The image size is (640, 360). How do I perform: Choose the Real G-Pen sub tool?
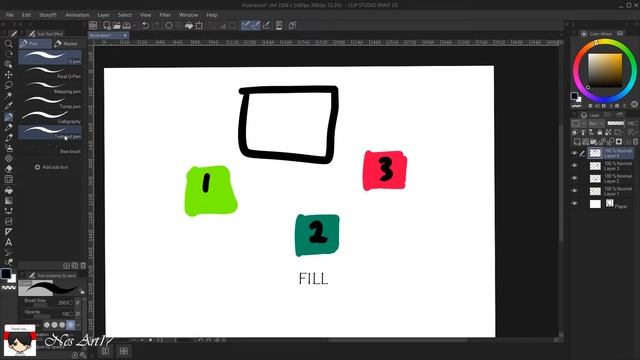pyautogui.click(x=50, y=72)
